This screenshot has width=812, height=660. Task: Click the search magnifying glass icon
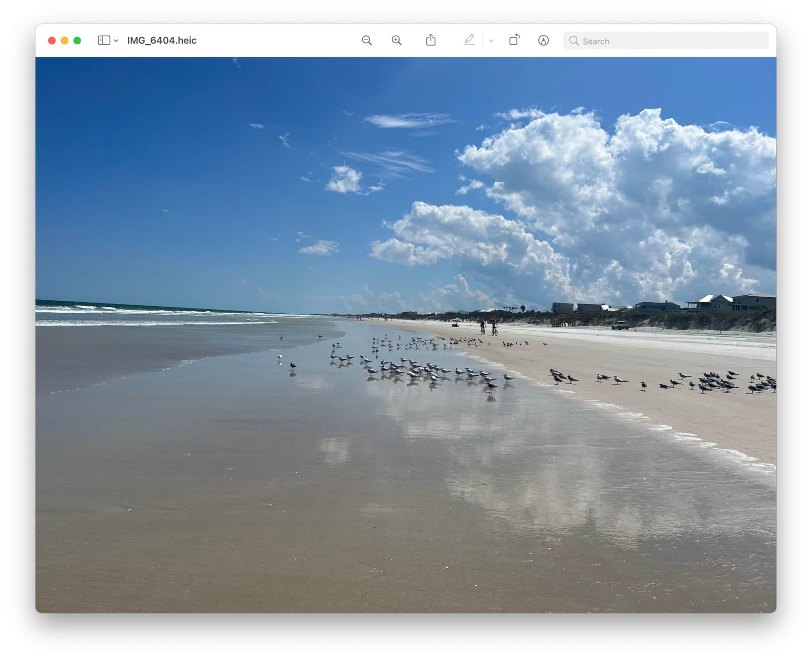coord(573,41)
